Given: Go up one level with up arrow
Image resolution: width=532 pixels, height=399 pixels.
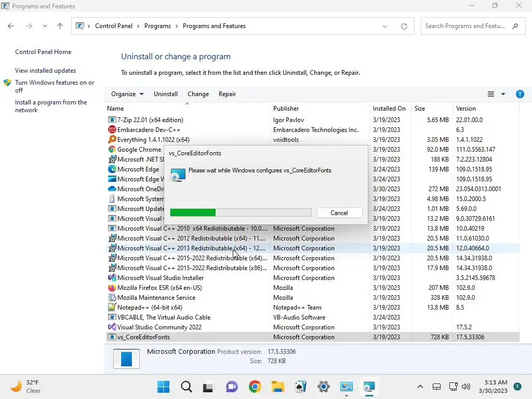Looking at the screenshot, I should pyautogui.click(x=60, y=26).
